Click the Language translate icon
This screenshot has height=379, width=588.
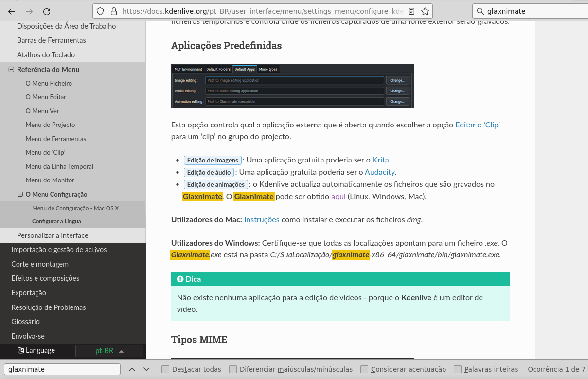(21, 350)
